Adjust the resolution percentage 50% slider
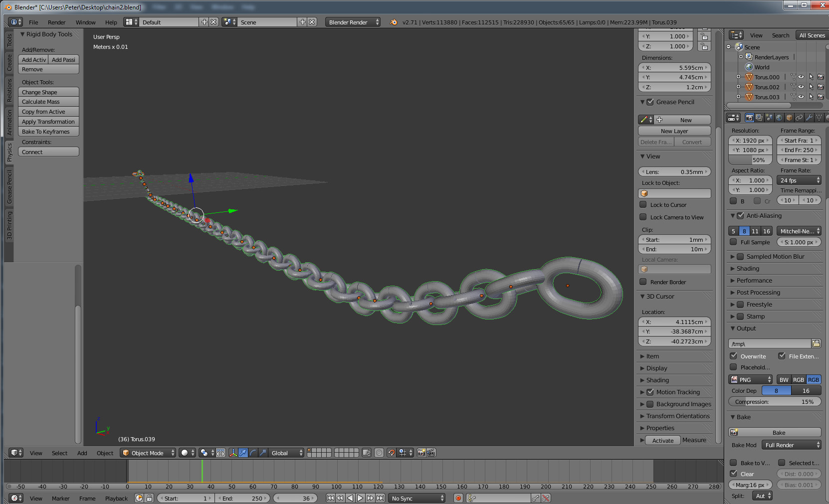The height and width of the screenshot is (504, 829). point(750,160)
